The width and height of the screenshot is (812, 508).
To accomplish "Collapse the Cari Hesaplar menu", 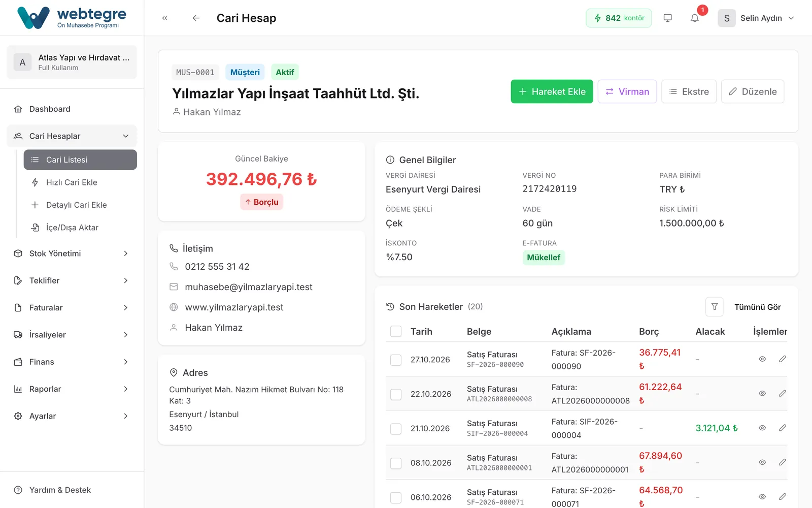I will pos(72,136).
